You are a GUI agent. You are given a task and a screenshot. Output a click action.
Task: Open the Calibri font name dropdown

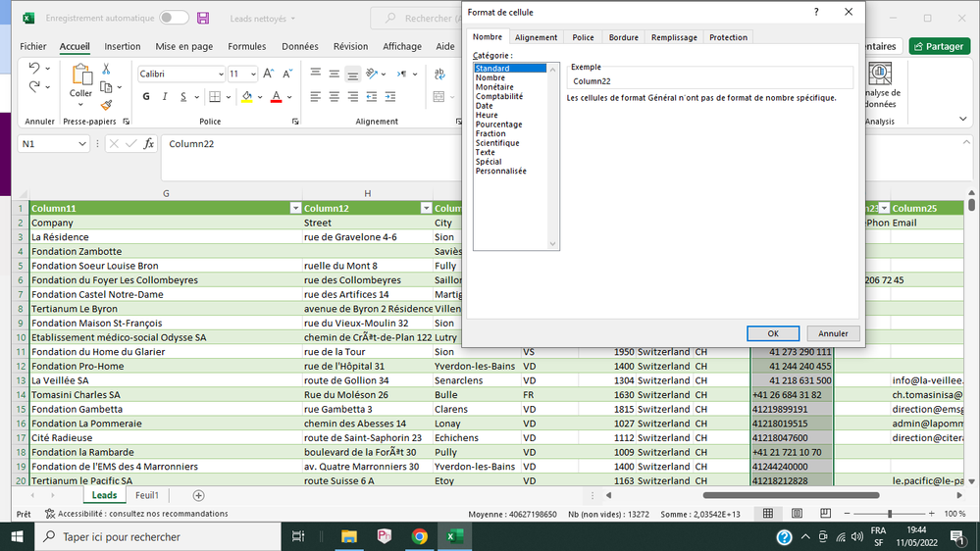[220, 74]
